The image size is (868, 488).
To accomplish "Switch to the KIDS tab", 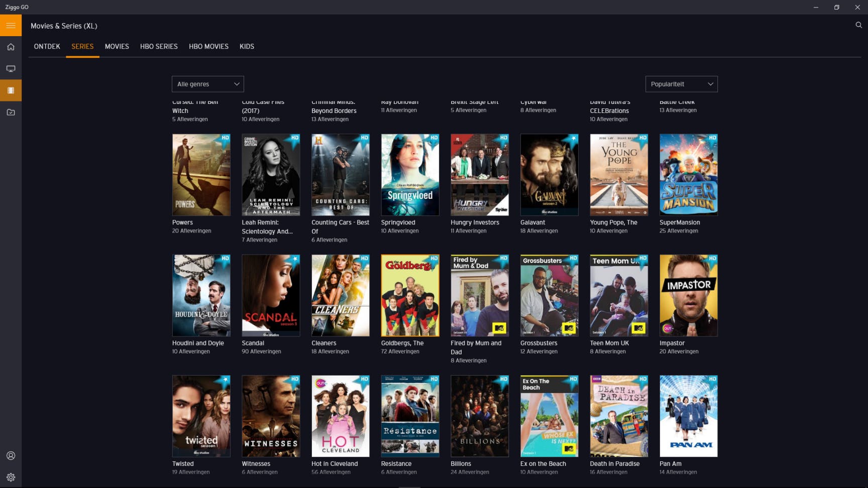I will [247, 47].
